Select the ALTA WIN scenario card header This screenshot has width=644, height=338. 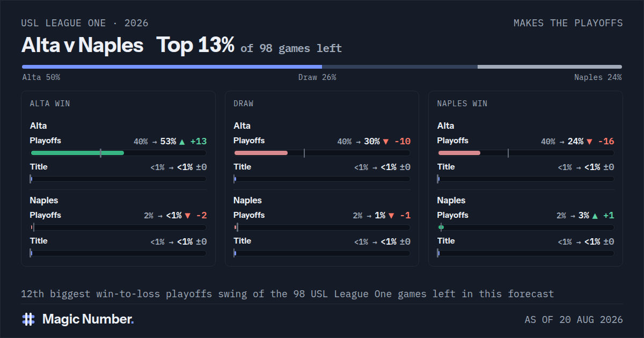pos(50,104)
